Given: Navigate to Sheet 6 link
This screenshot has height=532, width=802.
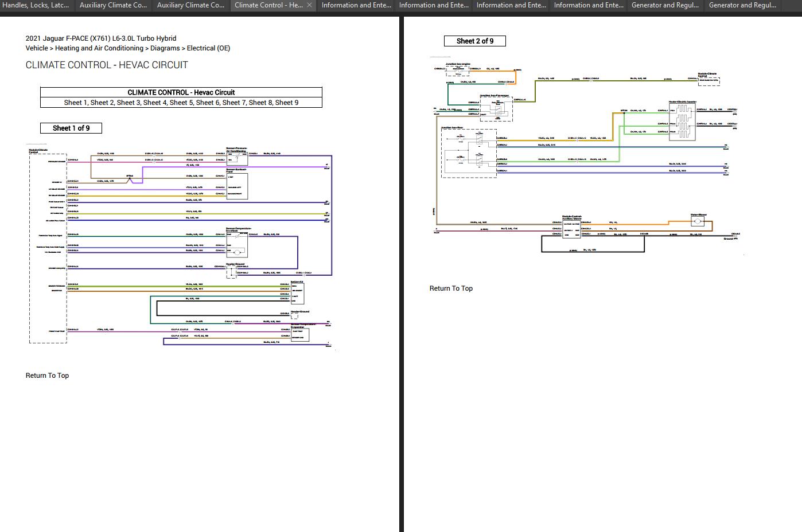Looking at the screenshot, I should point(208,103).
